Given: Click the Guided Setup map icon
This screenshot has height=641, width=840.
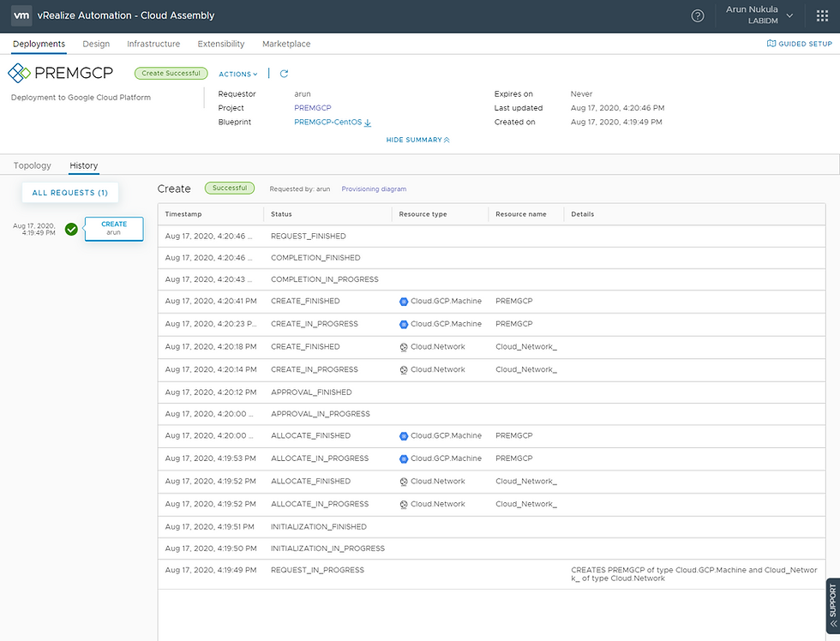Looking at the screenshot, I should [771, 44].
